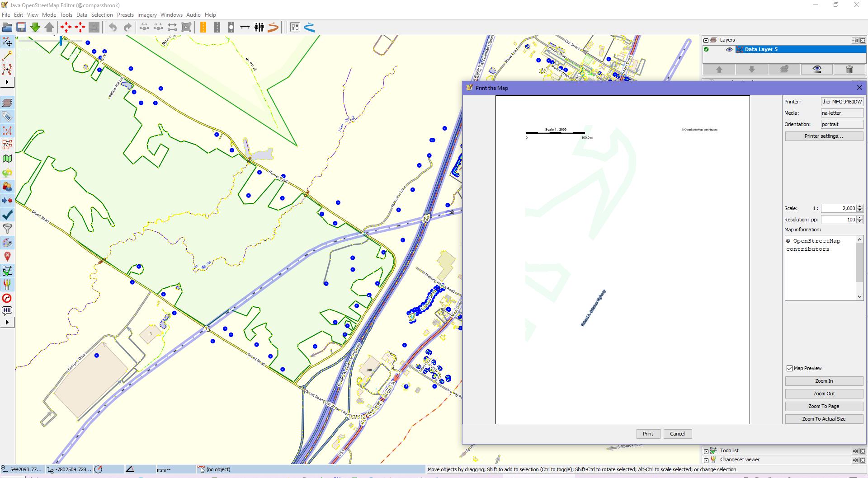The image size is (868, 478).
Task: Collapse the Layers panel arrow
Action: pyautogui.click(x=706, y=40)
